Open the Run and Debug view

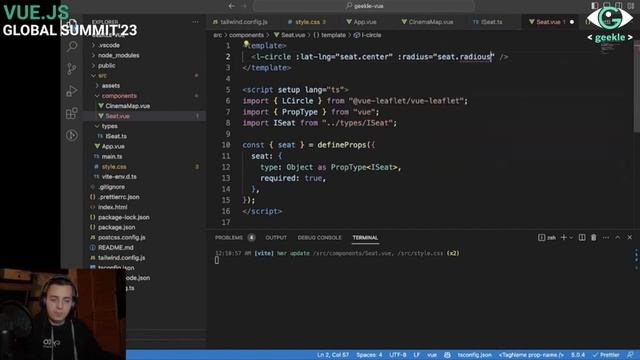(72, 91)
